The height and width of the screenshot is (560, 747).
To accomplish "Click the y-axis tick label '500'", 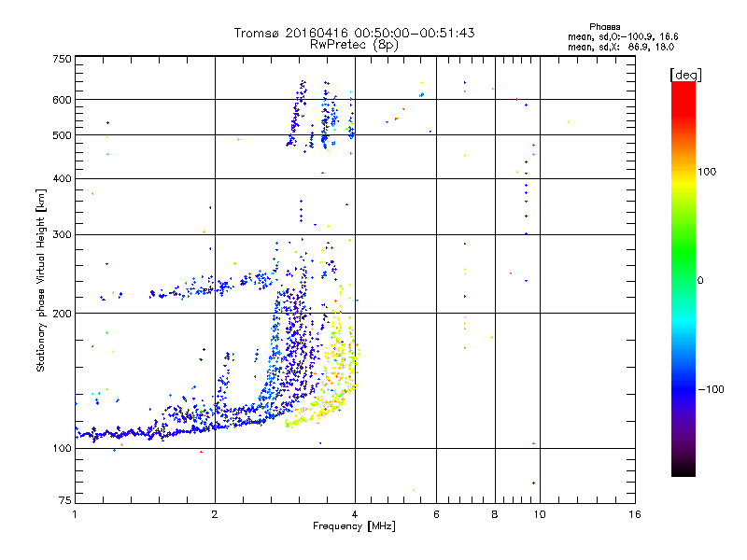I will [62, 135].
